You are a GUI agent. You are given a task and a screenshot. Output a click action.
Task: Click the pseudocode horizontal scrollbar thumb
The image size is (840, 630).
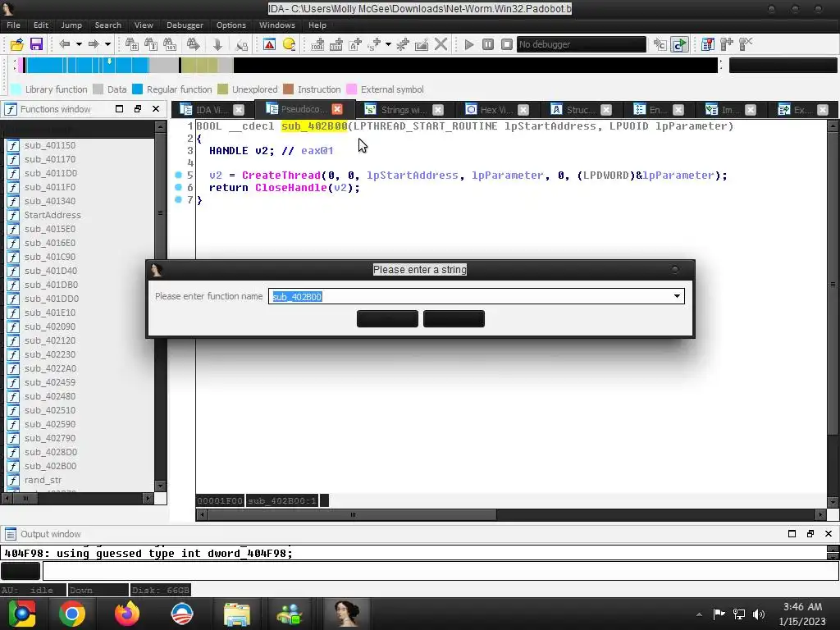click(352, 515)
